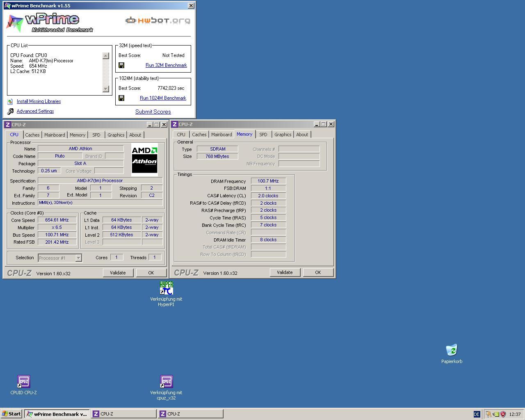Click Validate in left CPU-Z window

pyautogui.click(x=118, y=273)
